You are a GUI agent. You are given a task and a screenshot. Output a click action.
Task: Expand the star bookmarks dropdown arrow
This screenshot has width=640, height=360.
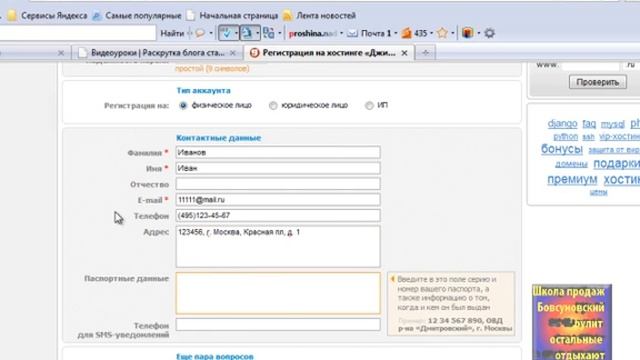coord(453,33)
